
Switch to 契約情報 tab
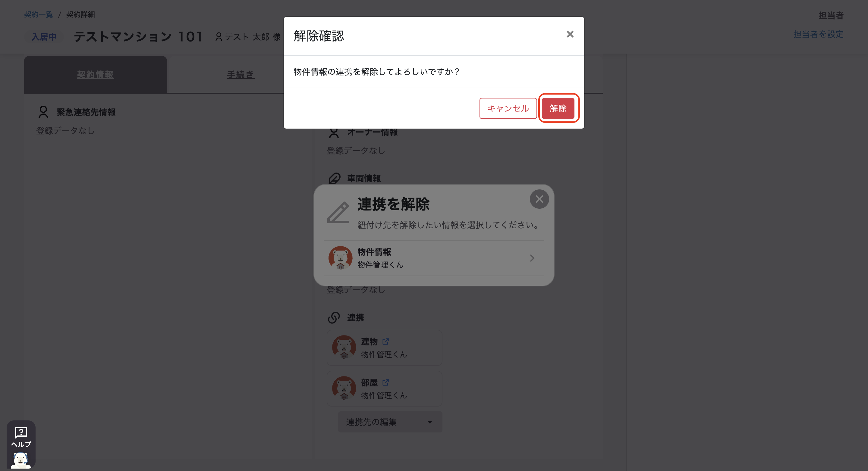[x=95, y=75]
